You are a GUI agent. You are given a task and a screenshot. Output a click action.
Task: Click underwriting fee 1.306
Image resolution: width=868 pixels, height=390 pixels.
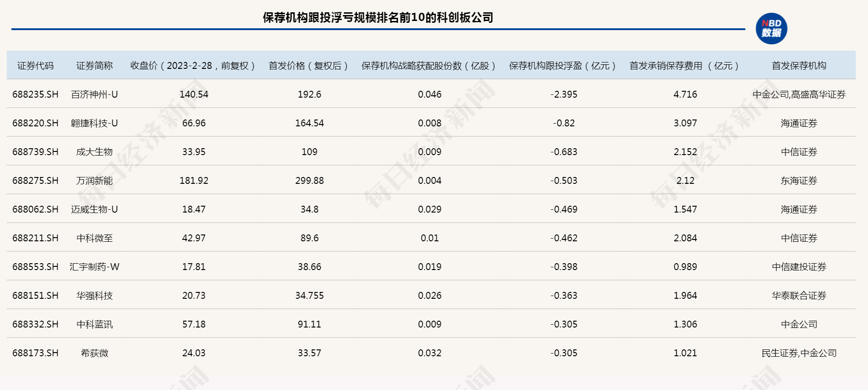pos(685,324)
